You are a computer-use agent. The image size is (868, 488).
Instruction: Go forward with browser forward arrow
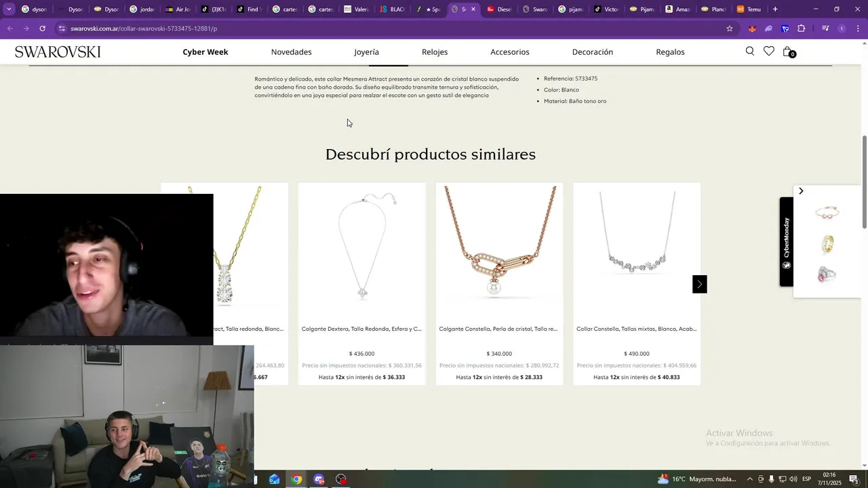26,28
